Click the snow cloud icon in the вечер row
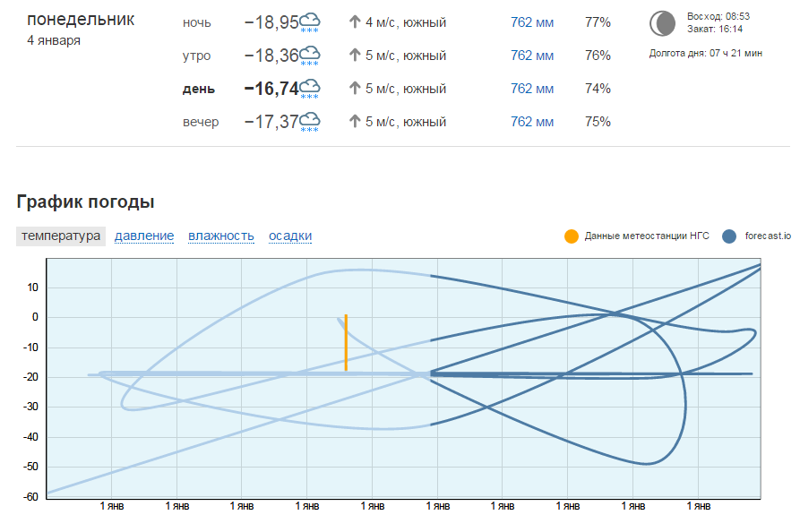The width and height of the screenshot is (800, 532). coord(310,123)
